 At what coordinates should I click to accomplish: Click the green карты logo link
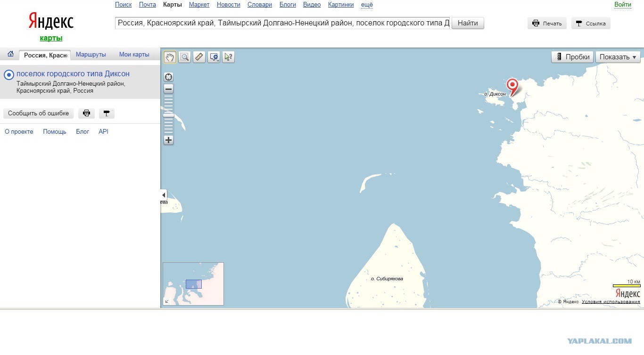(x=51, y=38)
